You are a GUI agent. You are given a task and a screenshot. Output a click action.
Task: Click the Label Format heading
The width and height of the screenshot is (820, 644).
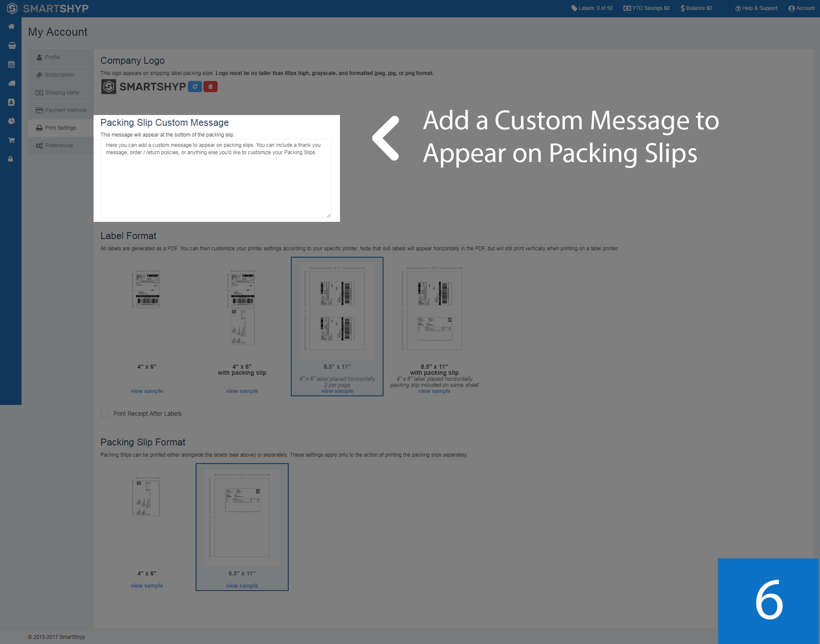(x=128, y=236)
